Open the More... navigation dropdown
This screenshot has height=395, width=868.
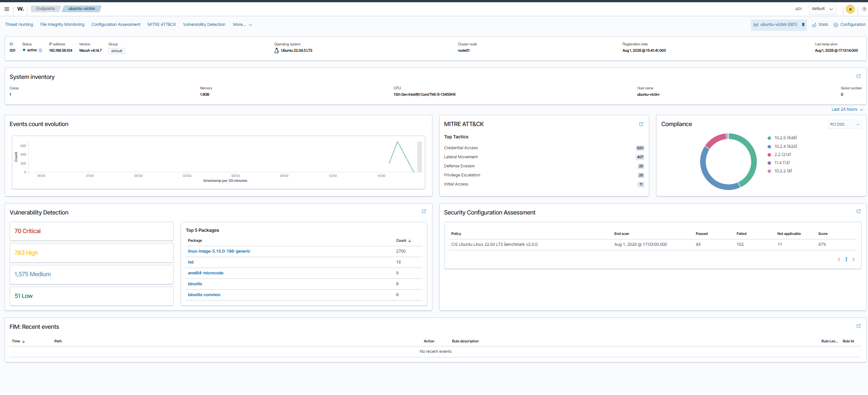tap(242, 24)
